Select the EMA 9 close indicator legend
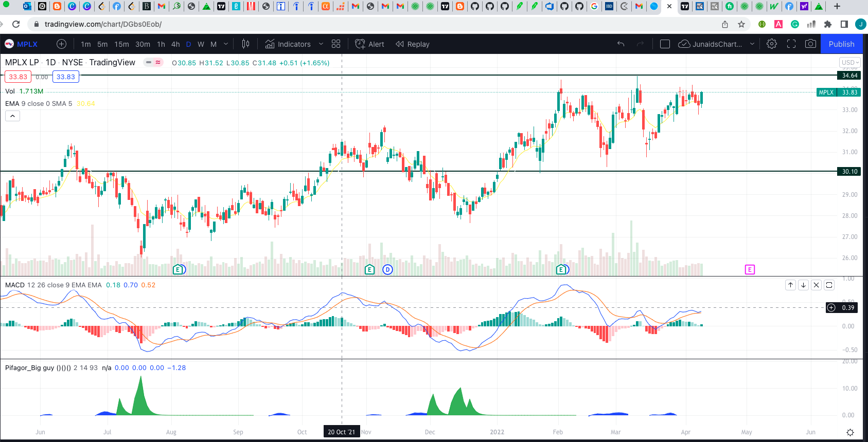 click(50, 103)
